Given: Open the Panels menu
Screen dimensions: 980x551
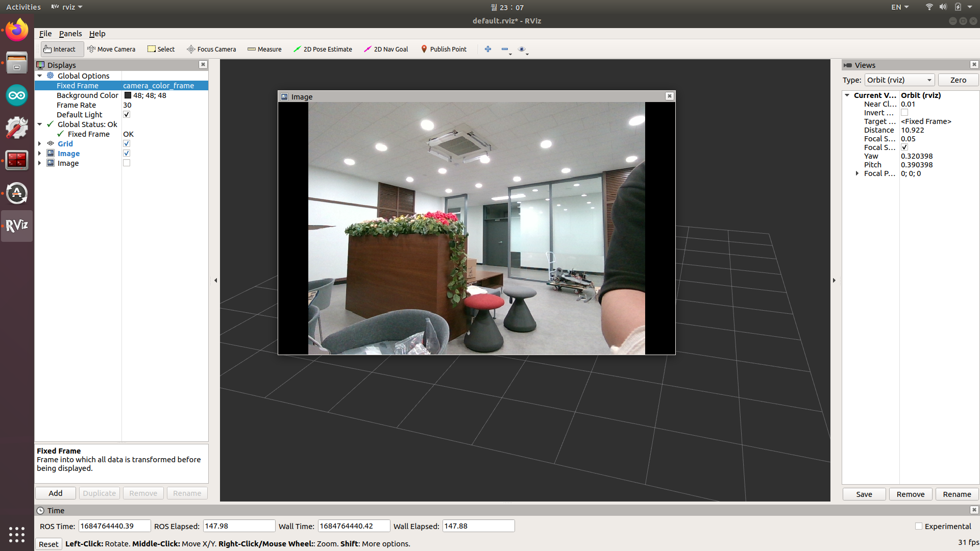Looking at the screenshot, I should (70, 34).
